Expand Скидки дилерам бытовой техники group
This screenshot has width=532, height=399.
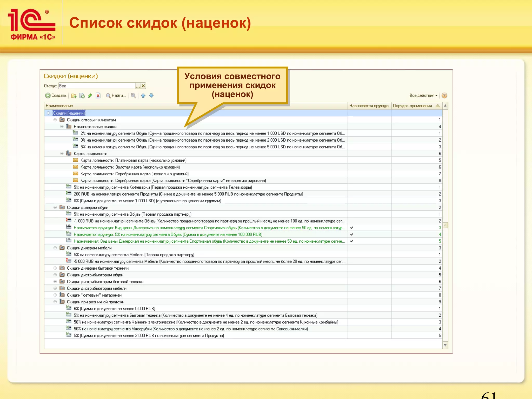(55, 268)
